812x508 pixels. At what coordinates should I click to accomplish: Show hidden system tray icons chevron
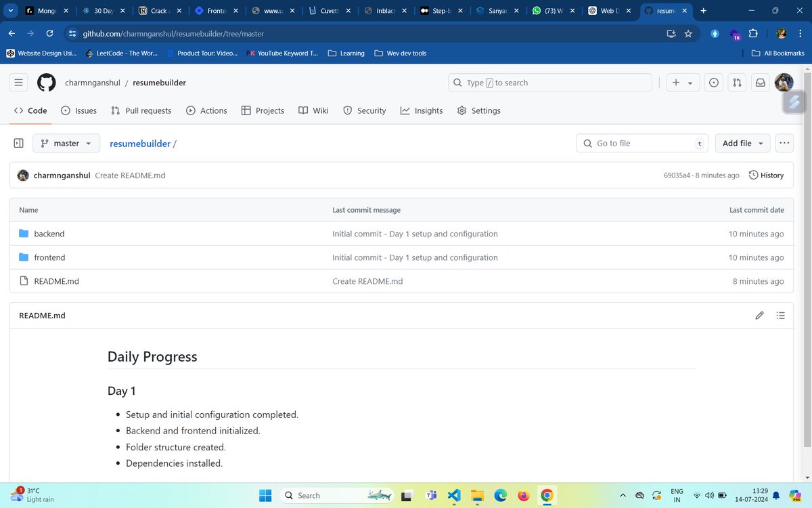tap(623, 495)
